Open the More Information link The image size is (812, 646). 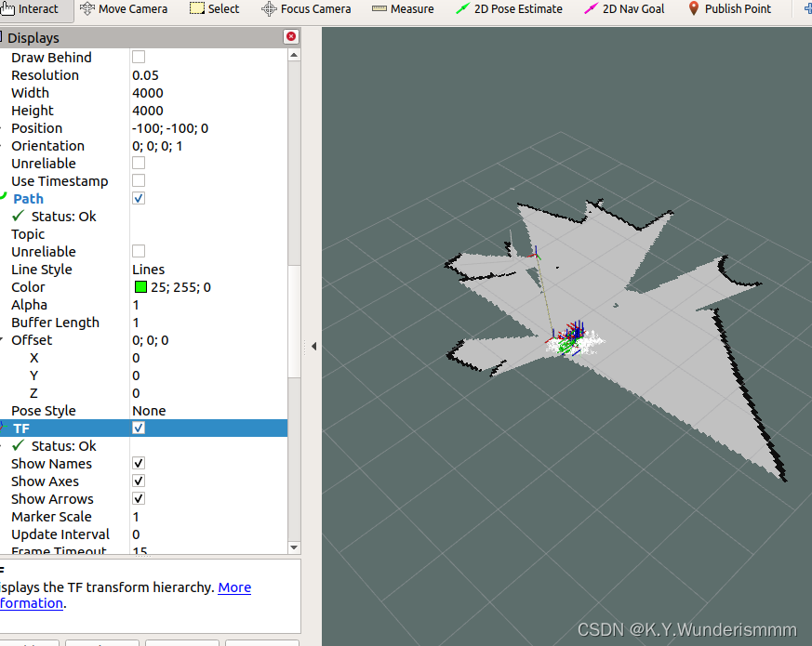pos(234,587)
